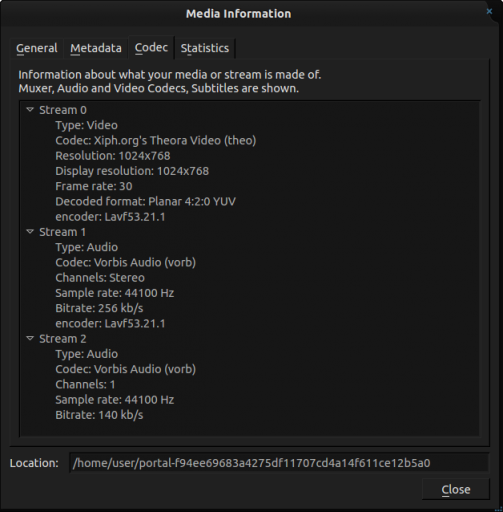Open the Metadata tab
The width and height of the screenshot is (503, 512).
coord(96,48)
